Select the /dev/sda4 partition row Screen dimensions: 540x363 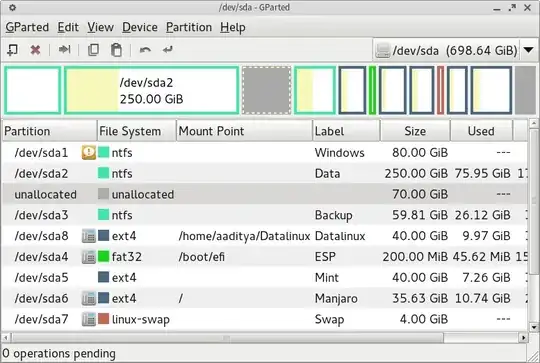(x=264, y=257)
